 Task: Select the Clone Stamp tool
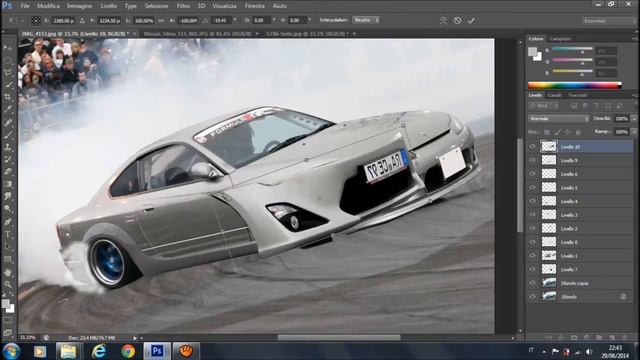8,147
